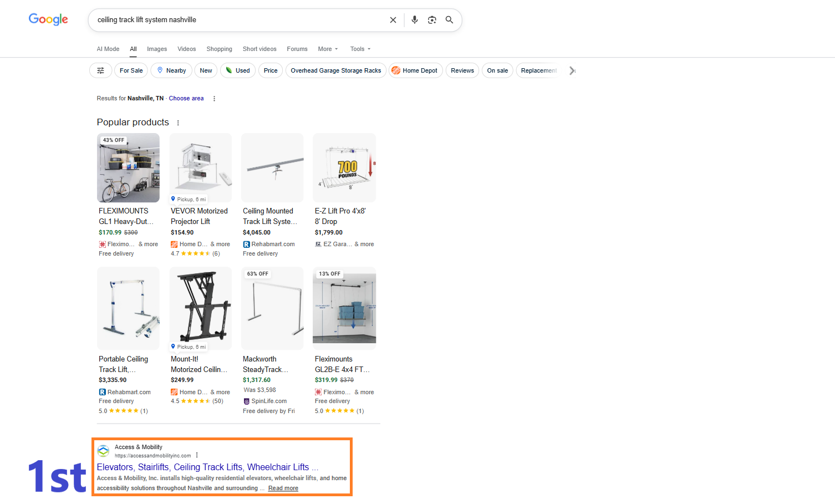Toggle the Used filter chip

click(x=237, y=70)
